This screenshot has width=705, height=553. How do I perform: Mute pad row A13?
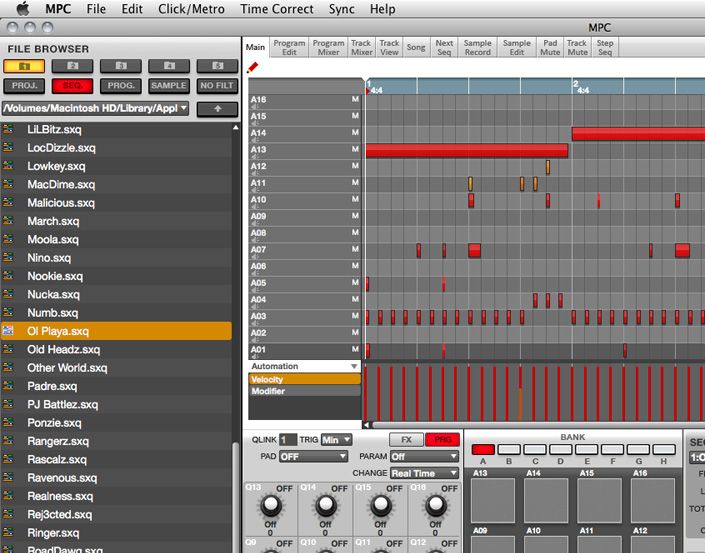point(355,149)
